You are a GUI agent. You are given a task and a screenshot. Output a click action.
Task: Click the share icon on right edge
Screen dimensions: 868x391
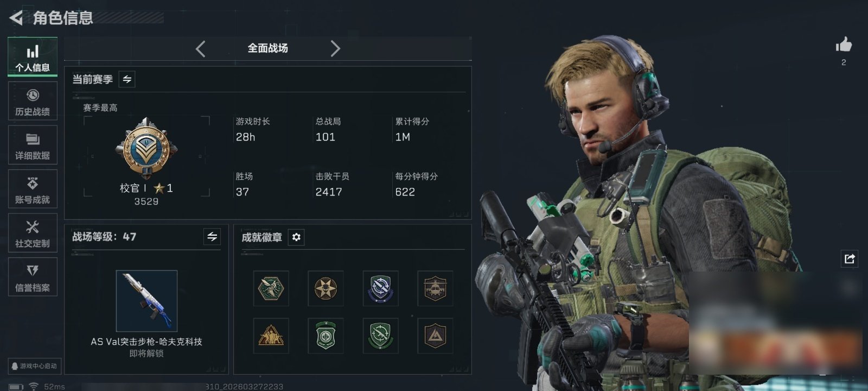click(x=850, y=258)
